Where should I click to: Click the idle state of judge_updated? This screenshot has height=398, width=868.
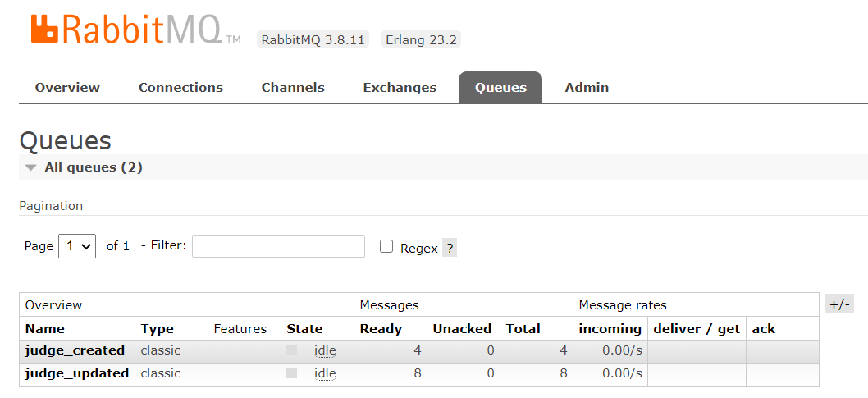pos(325,373)
